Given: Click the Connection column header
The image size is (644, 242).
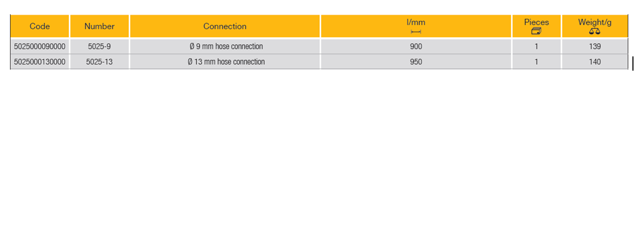Looking at the screenshot, I should (225, 26).
